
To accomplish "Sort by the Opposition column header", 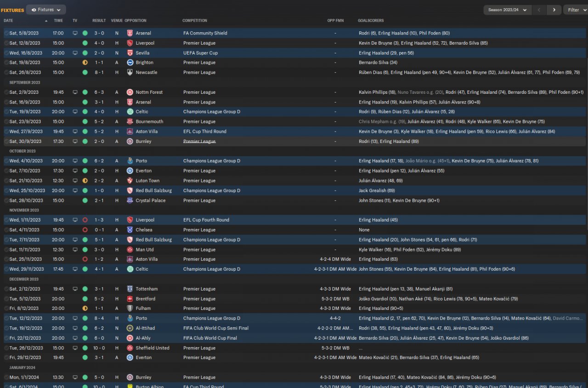I will [x=136, y=21].
